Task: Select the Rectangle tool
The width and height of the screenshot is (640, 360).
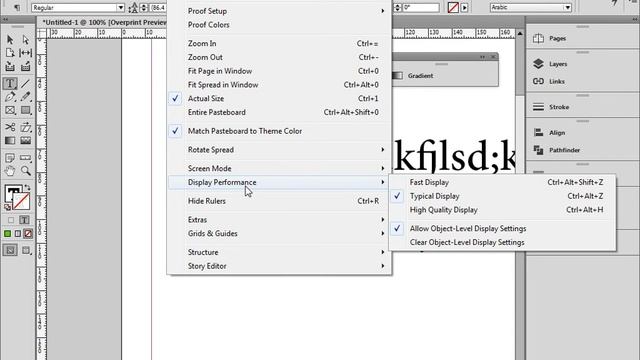Action: pyautogui.click(x=26, y=110)
